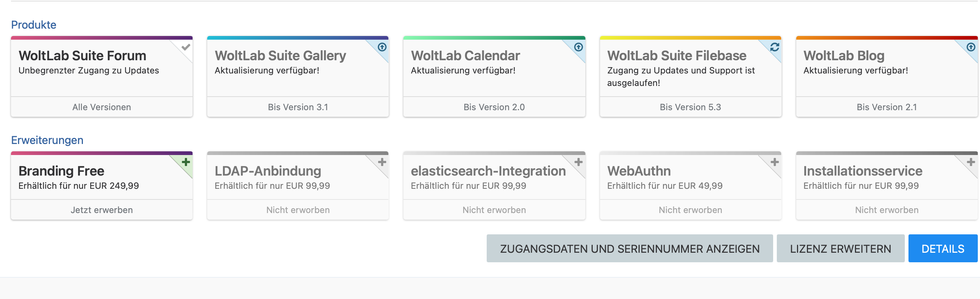This screenshot has height=299, width=980.
Task: Open the WoltLab Suite Forum product title
Action: tap(82, 55)
